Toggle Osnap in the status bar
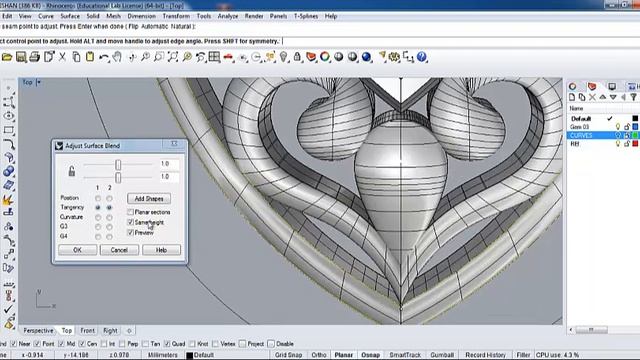The image size is (640, 360). coord(371,355)
